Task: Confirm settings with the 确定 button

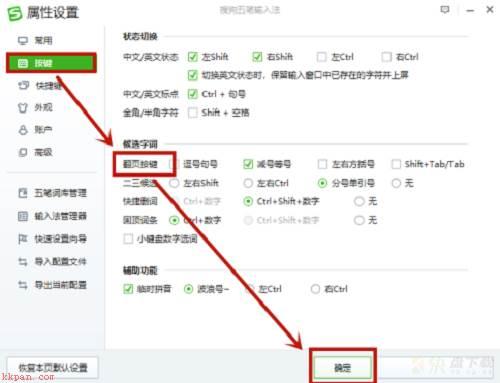Action: pyautogui.click(x=343, y=368)
